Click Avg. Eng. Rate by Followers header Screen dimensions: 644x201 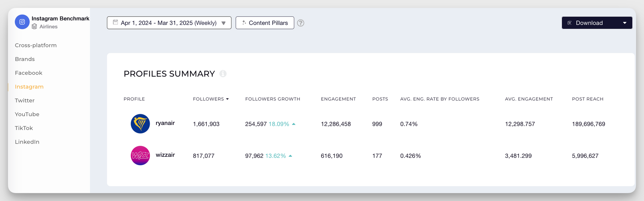click(x=440, y=99)
